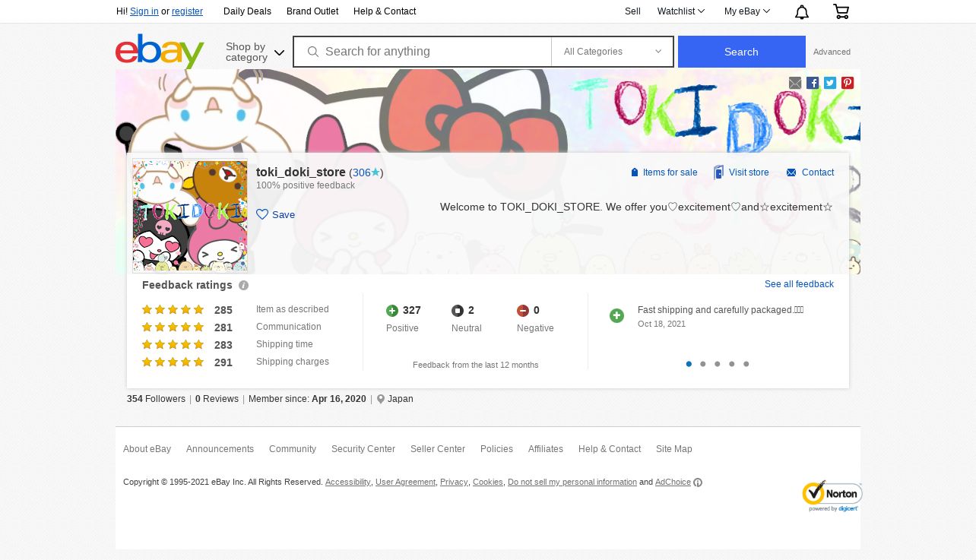Click the Visit store door icon
Image resolution: width=976 pixels, height=560 pixels.
pyautogui.click(x=718, y=172)
